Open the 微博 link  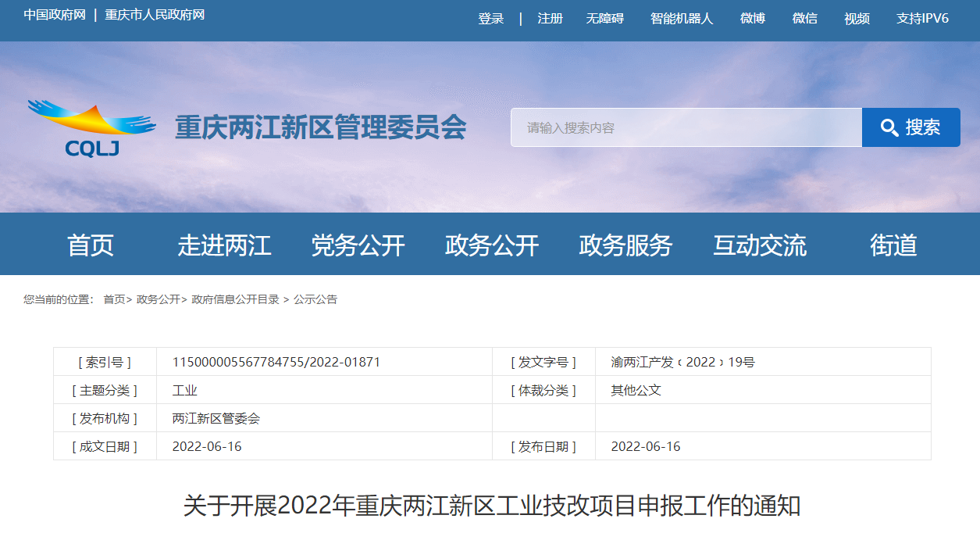click(753, 19)
